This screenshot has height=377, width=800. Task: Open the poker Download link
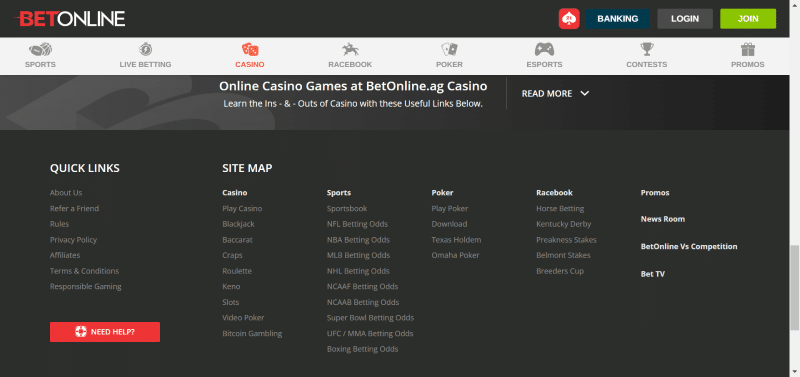pos(449,224)
